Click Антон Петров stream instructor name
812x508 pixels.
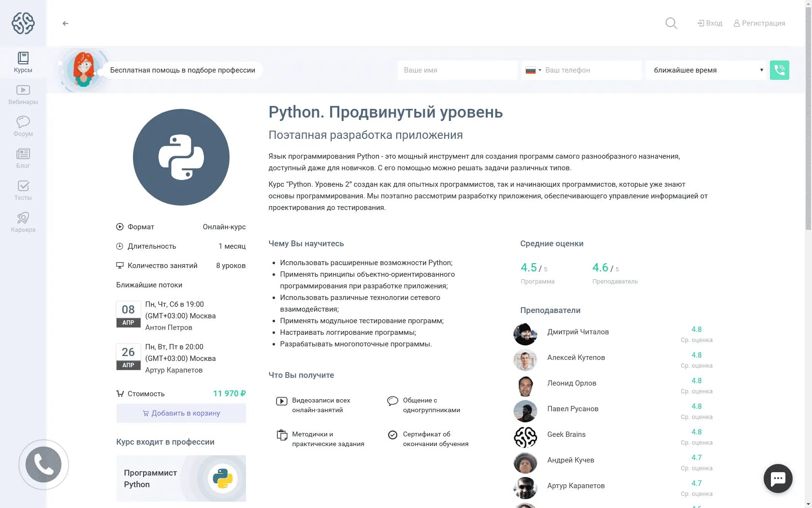[x=169, y=328]
